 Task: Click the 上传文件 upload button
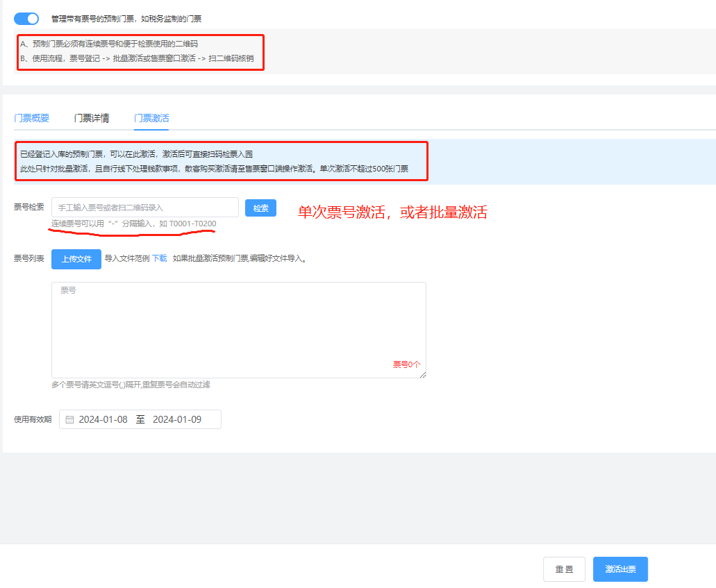click(x=76, y=259)
